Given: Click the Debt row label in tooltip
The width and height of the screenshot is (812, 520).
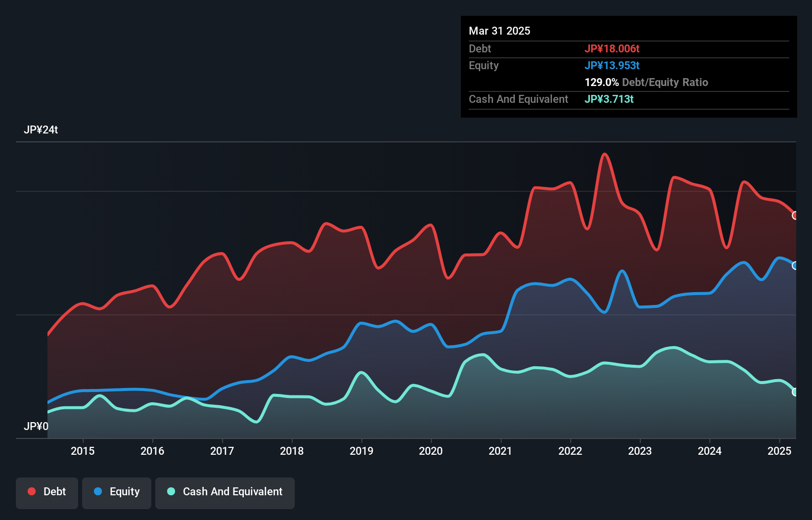Looking at the screenshot, I should 480,48.
